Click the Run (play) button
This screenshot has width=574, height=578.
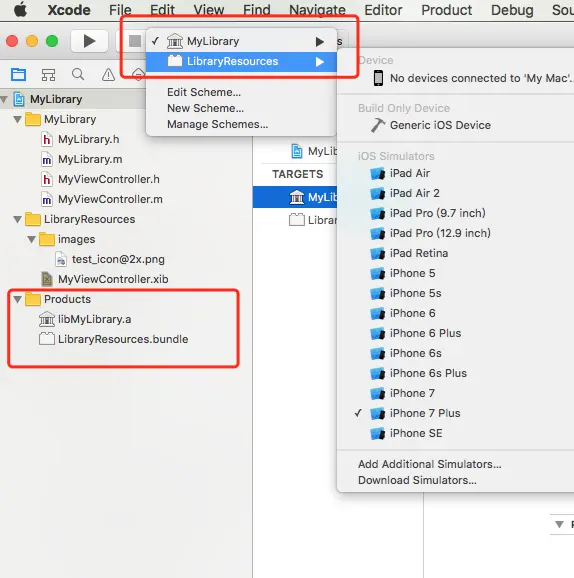point(89,41)
